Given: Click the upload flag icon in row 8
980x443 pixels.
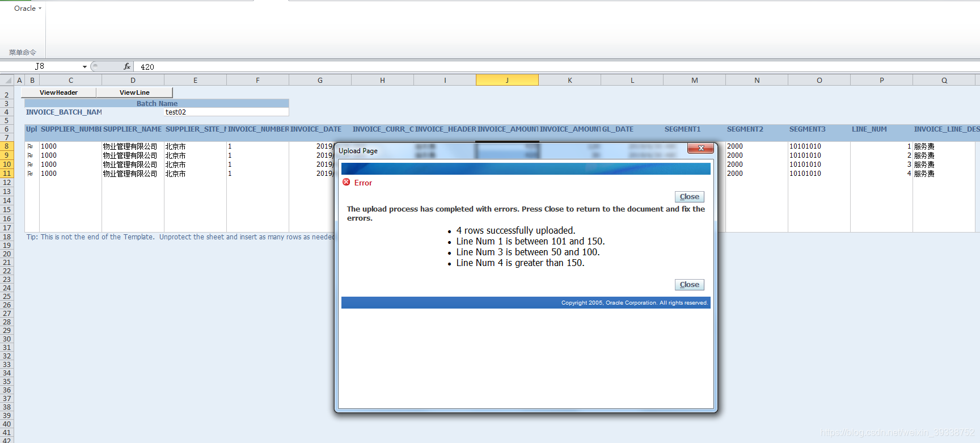Looking at the screenshot, I should pos(31,146).
